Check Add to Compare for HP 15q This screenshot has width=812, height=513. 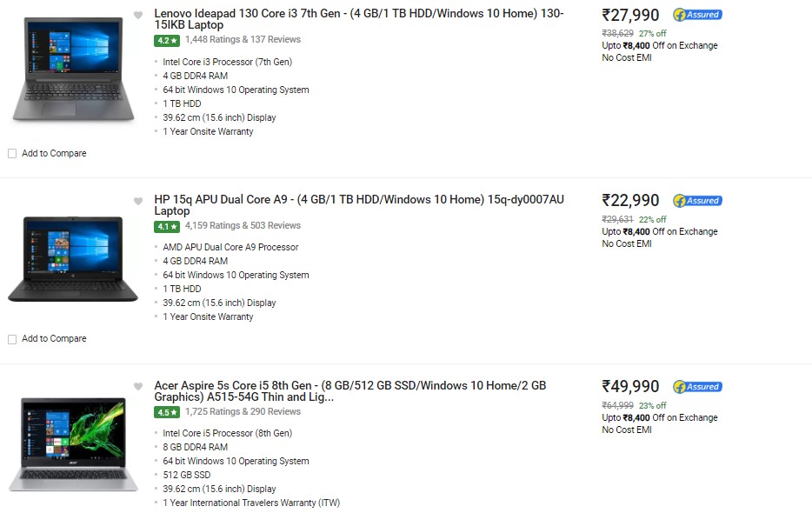click(12, 339)
